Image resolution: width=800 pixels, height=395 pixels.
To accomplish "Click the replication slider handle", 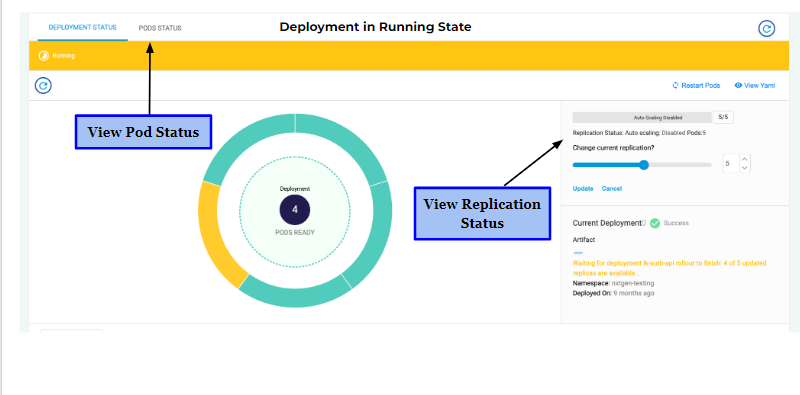I will coord(644,165).
